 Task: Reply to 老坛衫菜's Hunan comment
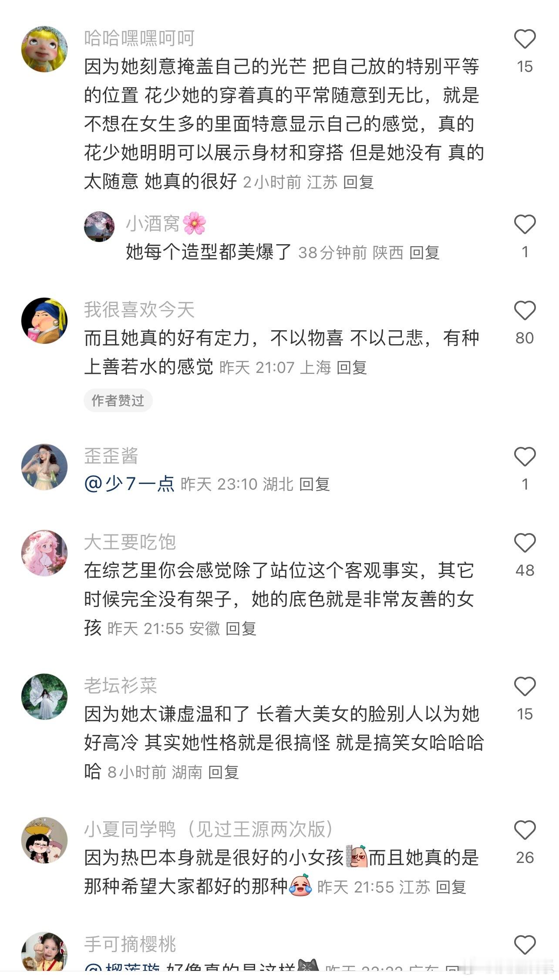tap(223, 772)
